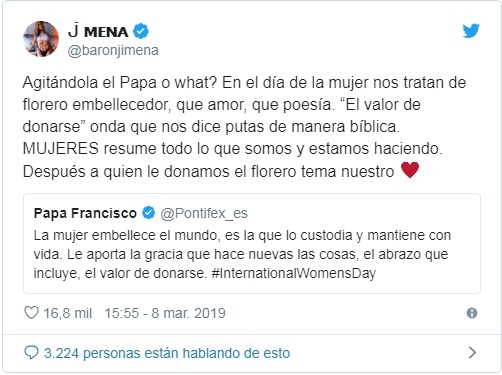Open J MENA profile picture

tap(41, 39)
